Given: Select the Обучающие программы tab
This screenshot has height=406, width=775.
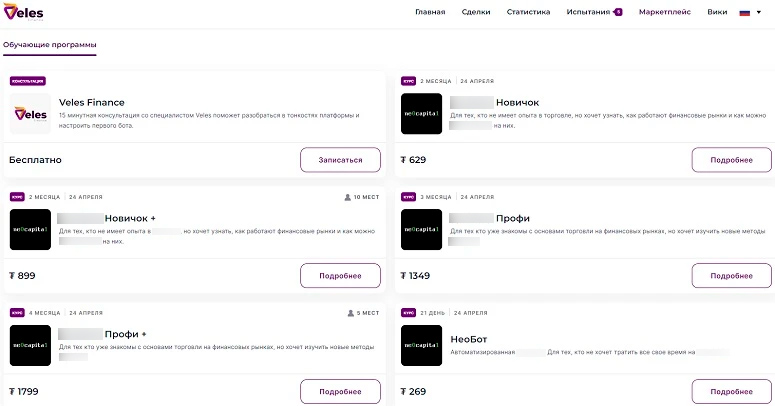Looking at the screenshot, I should (x=49, y=46).
